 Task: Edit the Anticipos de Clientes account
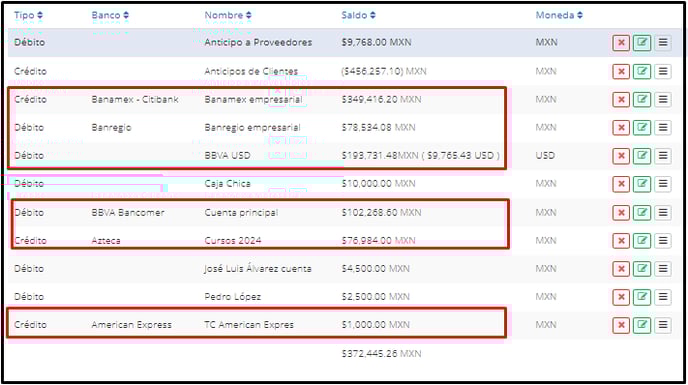[x=641, y=72]
